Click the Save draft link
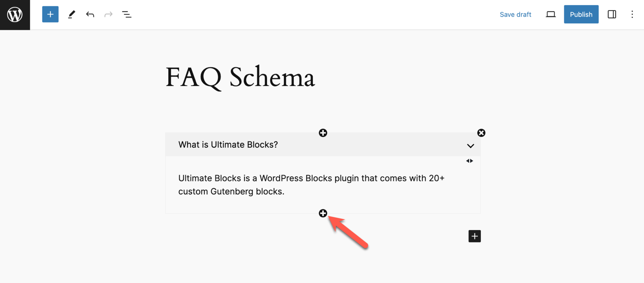 tap(515, 14)
